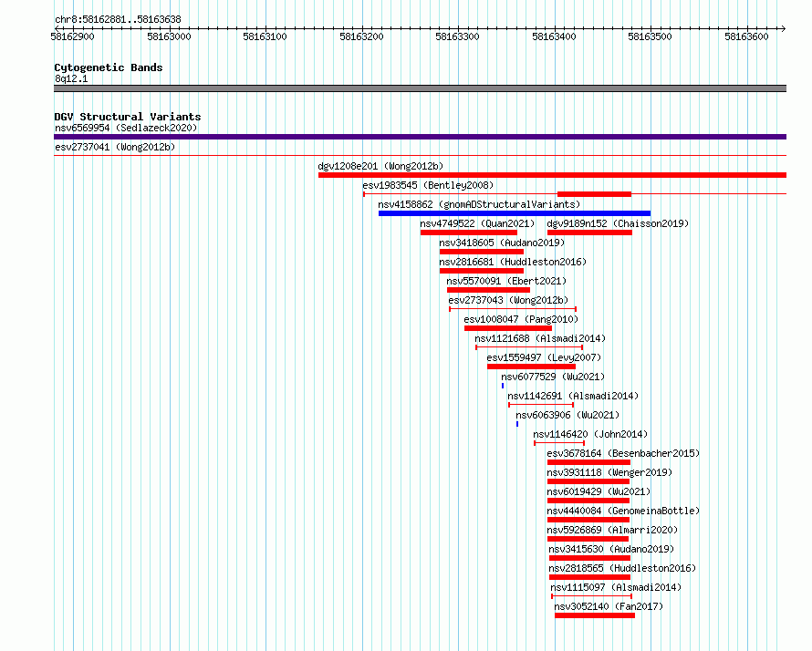Select the thin nsv1142691 variant line
The image size is (812, 651).
click(541, 405)
